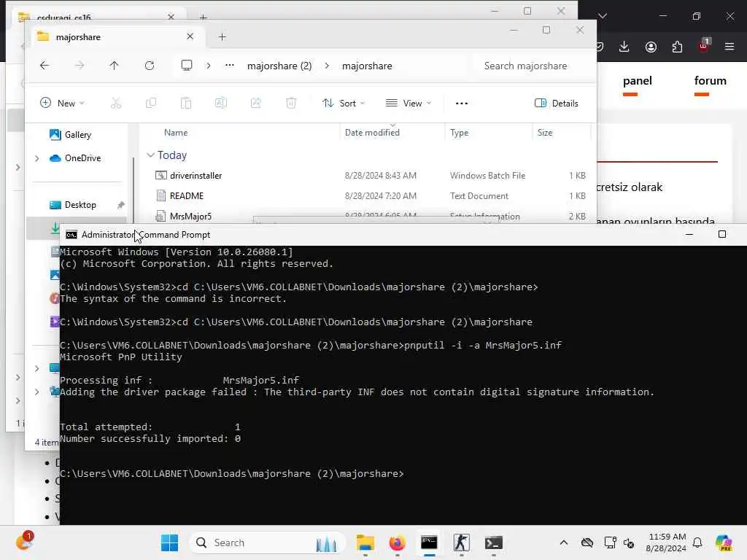Open Counter-Strike taskbar icon

[x=461, y=542]
